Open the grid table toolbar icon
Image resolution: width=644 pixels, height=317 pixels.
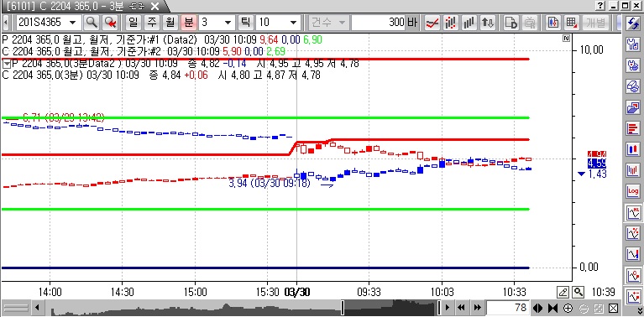[571, 22]
